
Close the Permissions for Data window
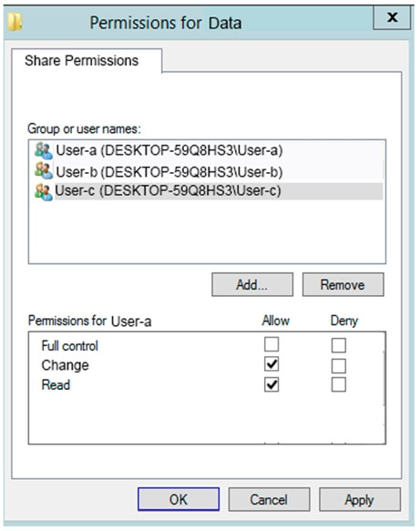coord(393,17)
